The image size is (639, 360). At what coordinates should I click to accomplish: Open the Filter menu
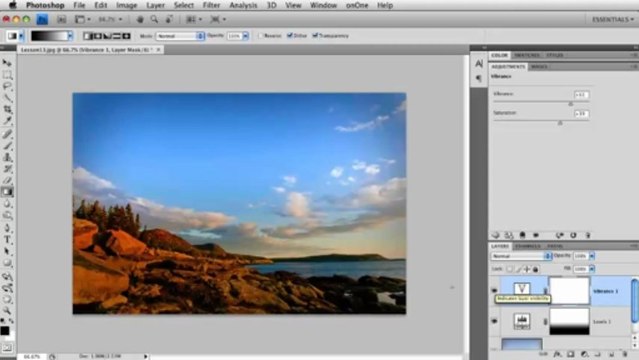coord(211,5)
